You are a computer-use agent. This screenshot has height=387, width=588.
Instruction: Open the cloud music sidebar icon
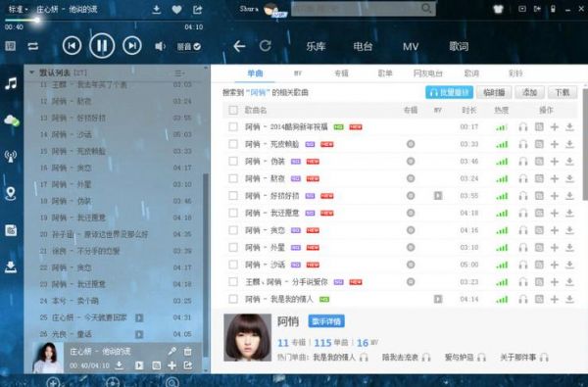coord(12,120)
